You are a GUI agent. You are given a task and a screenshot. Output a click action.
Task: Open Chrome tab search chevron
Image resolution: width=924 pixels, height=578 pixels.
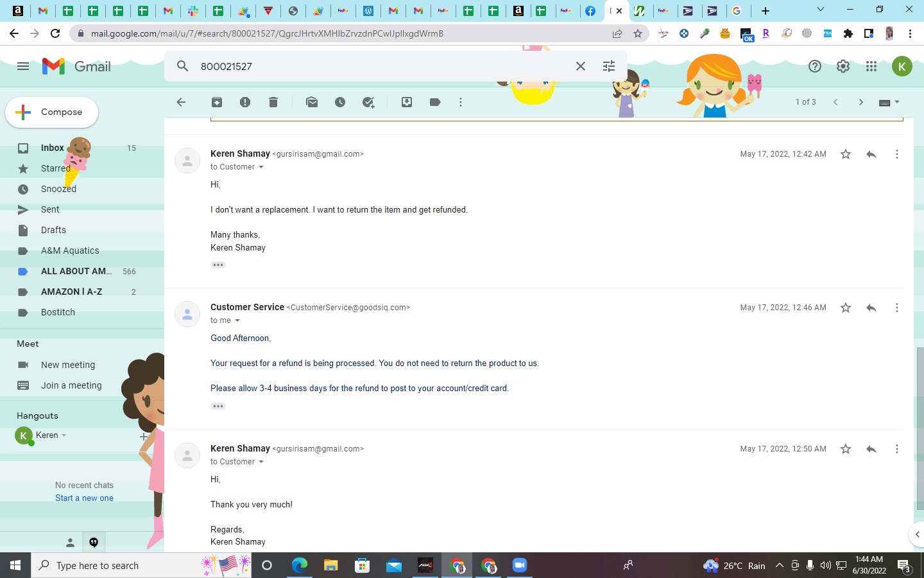(x=820, y=10)
